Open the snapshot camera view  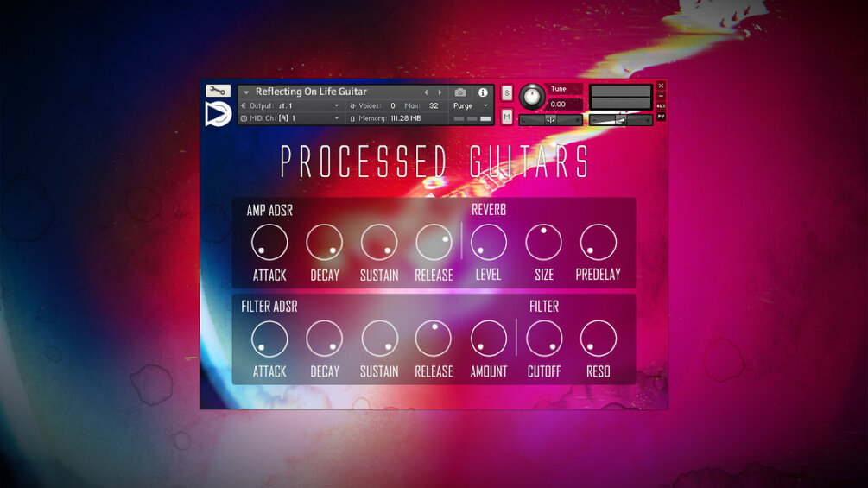coord(460,92)
